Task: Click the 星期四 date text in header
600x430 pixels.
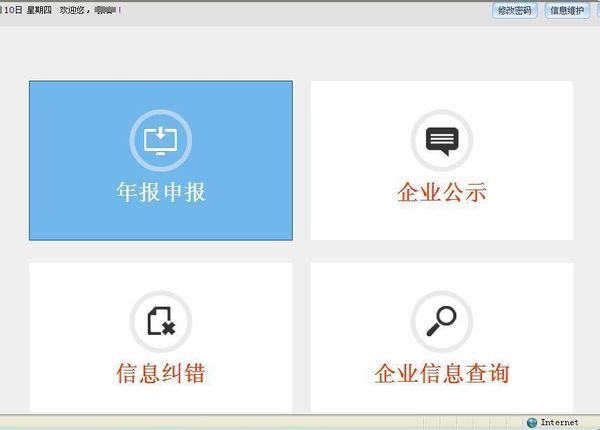Action: click(x=41, y=10)
